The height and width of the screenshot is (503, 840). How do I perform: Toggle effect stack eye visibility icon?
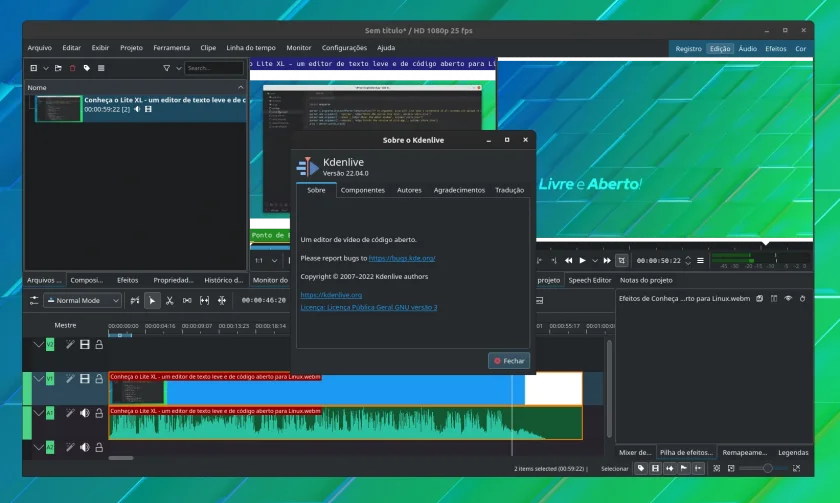coord(788,298)
